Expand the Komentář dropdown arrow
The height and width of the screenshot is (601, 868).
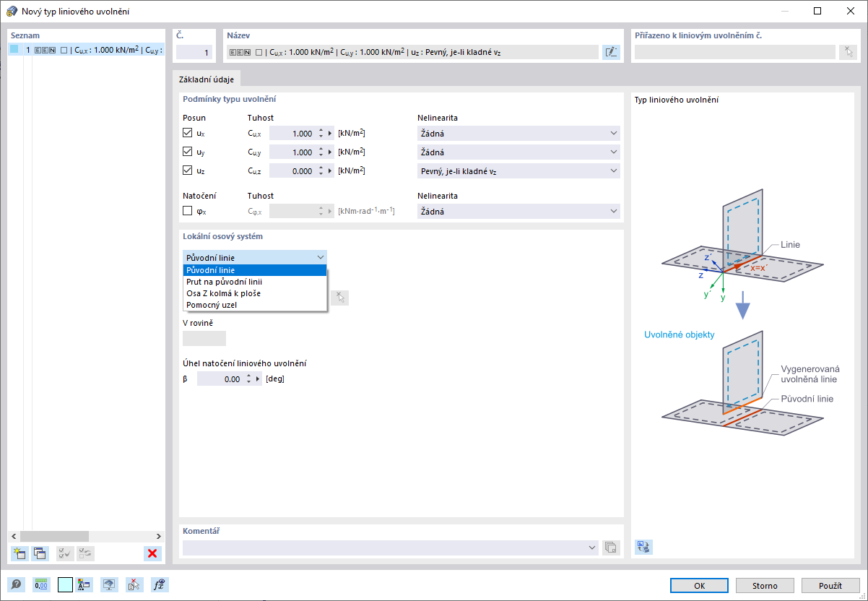coord(594,548)
